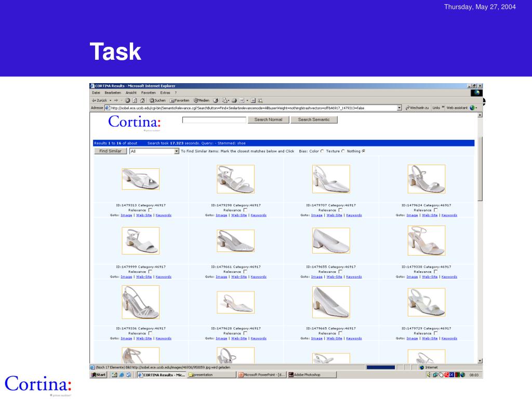
Task: Stop page loading in IE toolbar
Action: (x=127, y=100)
